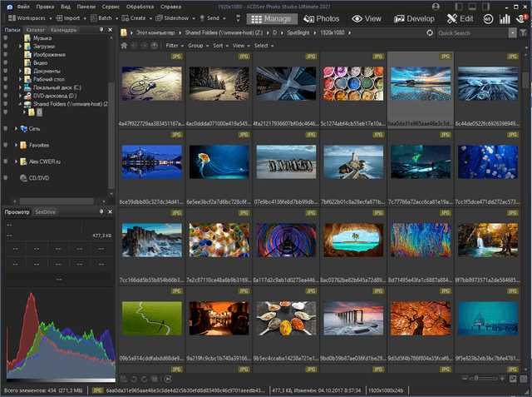Open Photos mode
532x397 pixels.
point(321,17)
